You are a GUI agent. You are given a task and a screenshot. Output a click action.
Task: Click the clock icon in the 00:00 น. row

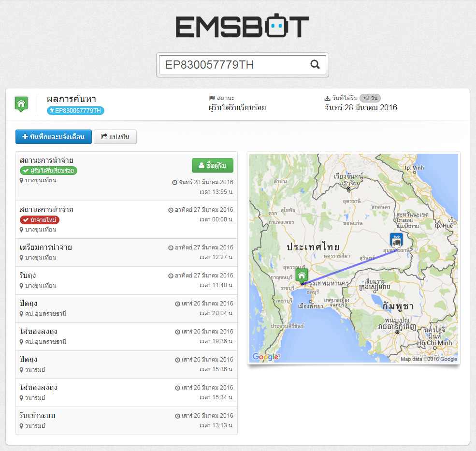pyautogui.click(x=171, y=210)
